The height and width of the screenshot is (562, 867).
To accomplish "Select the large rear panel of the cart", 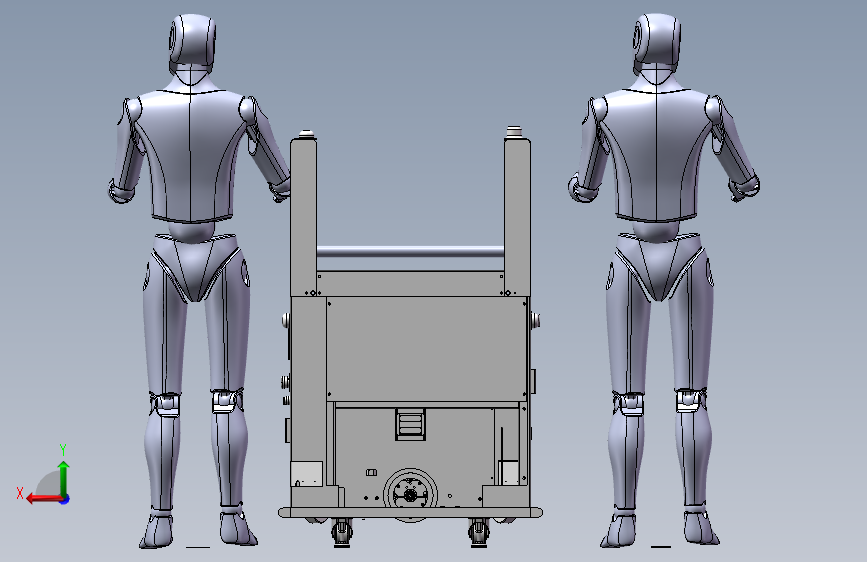I will [426, 349].
